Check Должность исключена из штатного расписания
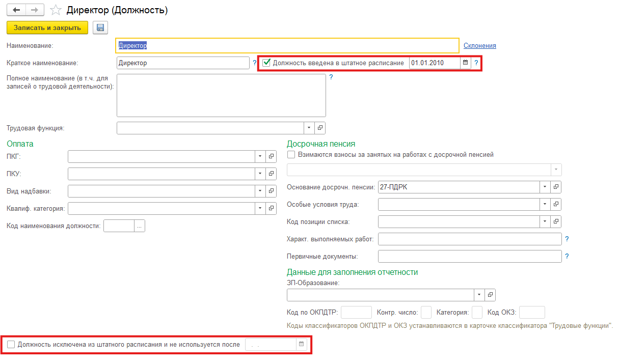The image size is (619, 364). (11, 345)
